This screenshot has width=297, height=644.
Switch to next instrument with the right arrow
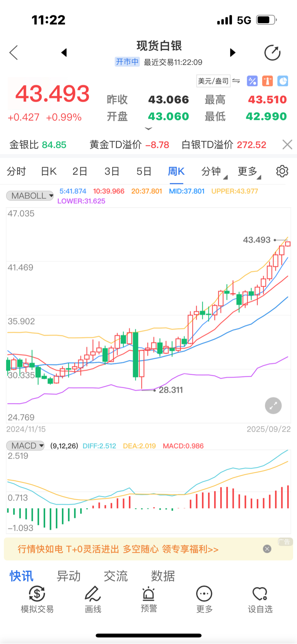(x=232, y=52)
